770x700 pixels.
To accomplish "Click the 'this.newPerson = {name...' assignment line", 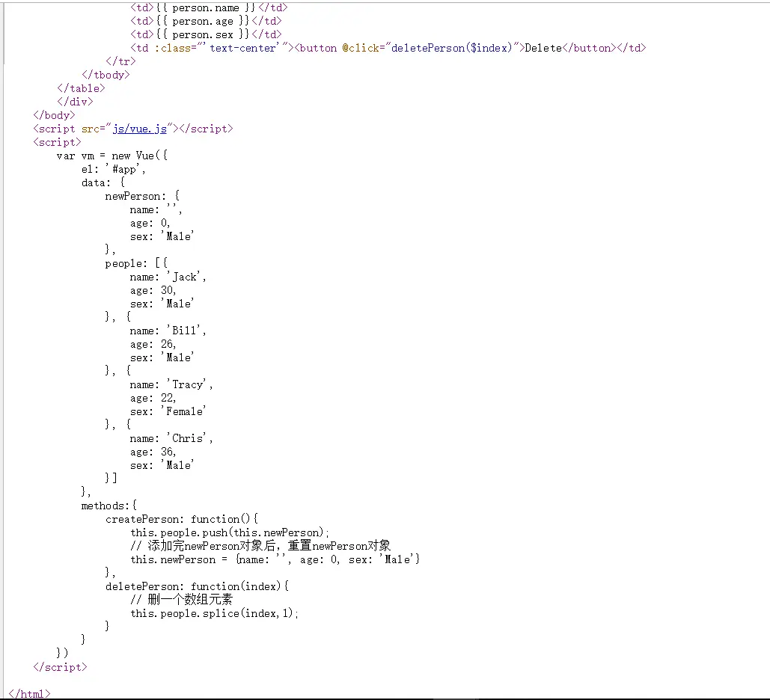I will [275, 559].
